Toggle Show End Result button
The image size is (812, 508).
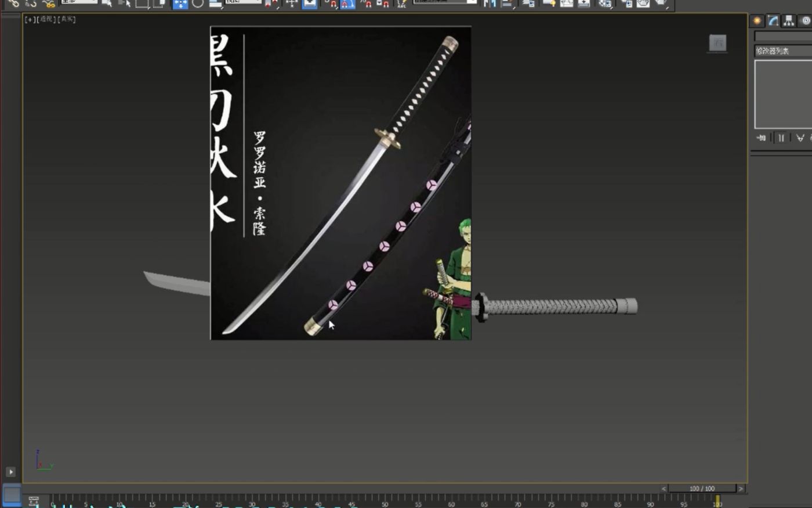(x=781, y=138)
